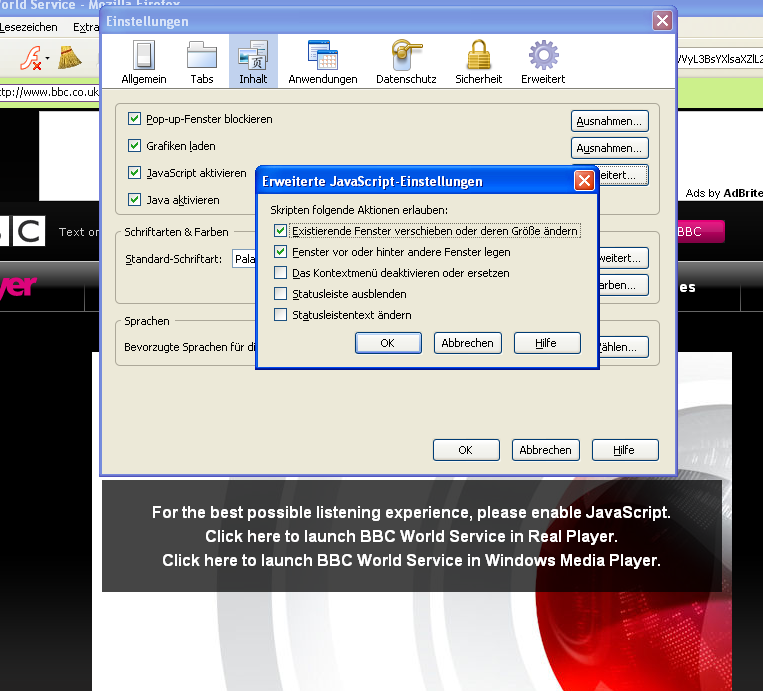The height and width of the screenshot is (691, 763).
Task: Close the Erweiterte JavaScript-Einstellungen dialog
Action: coord(584,181)
